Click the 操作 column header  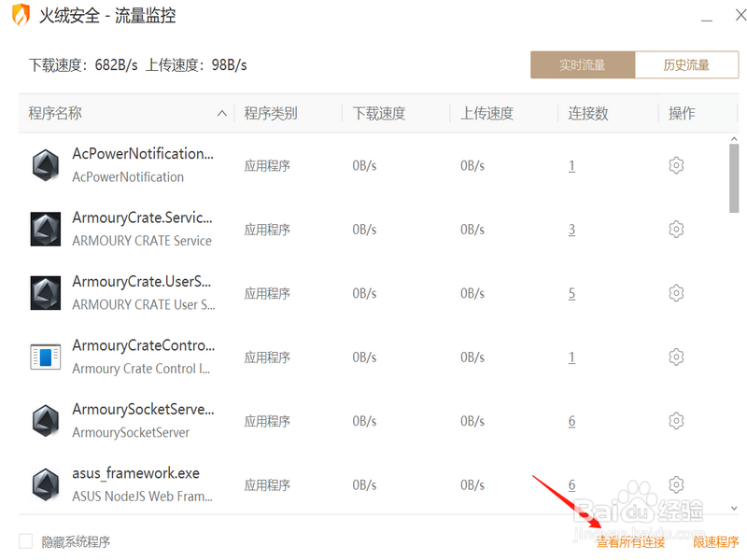tap(682, 113)
